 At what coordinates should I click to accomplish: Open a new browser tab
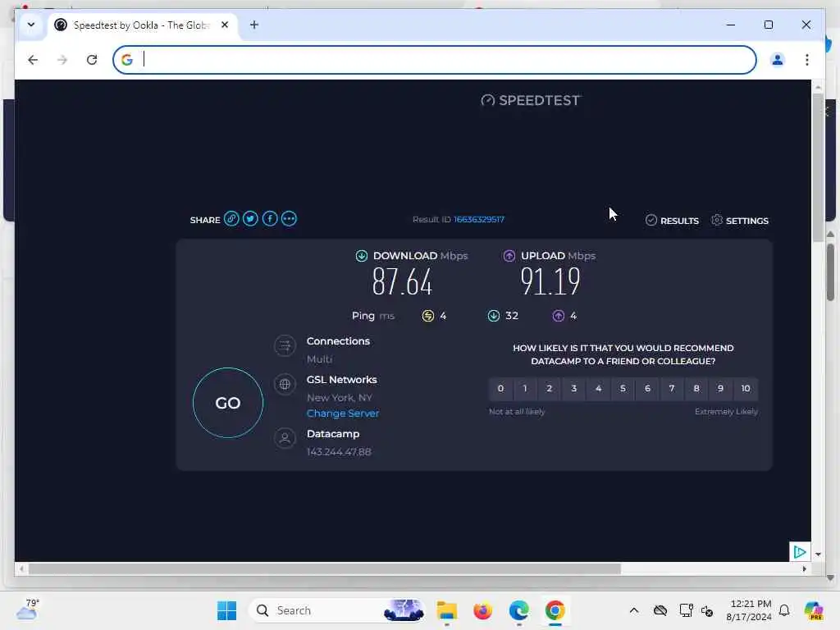point(254,25)
